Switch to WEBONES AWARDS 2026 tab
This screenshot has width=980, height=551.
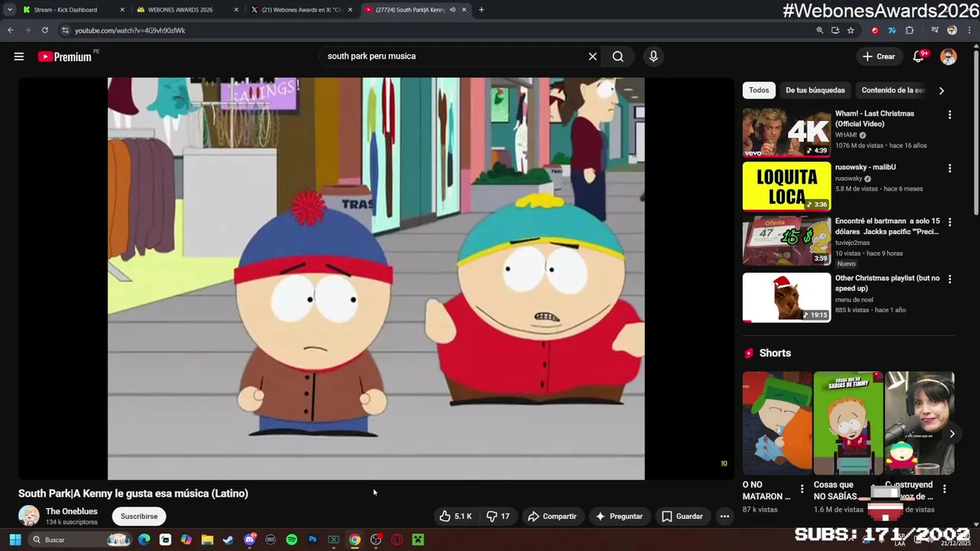pos(187,10)
